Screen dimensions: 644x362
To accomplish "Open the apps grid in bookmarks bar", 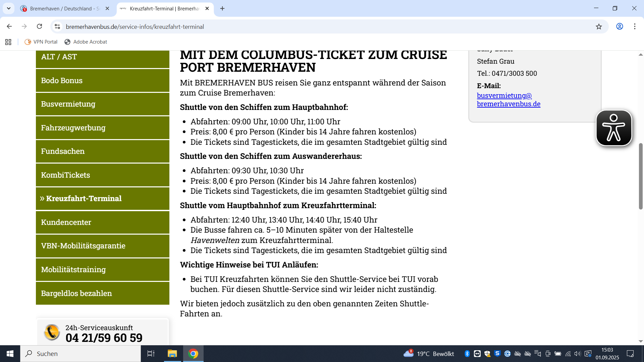I will point(8,42).
